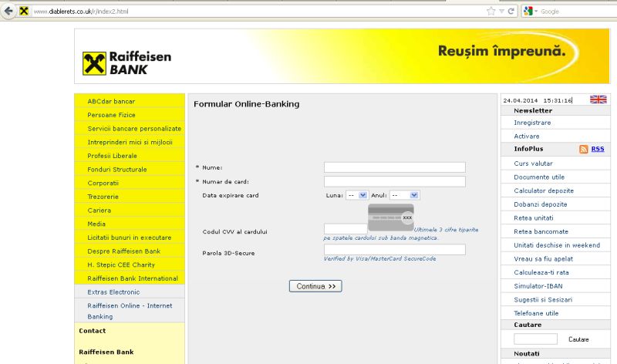The width and height of the screenshot is (617, 364).
Task: Open Unitati deschise in weekend link
Action: tap(555, 245)
